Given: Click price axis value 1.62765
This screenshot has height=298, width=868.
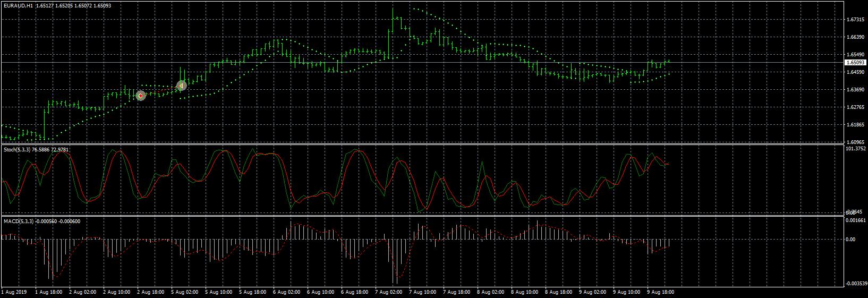Looking at the screenshot, I should click(x=855, y=107).
